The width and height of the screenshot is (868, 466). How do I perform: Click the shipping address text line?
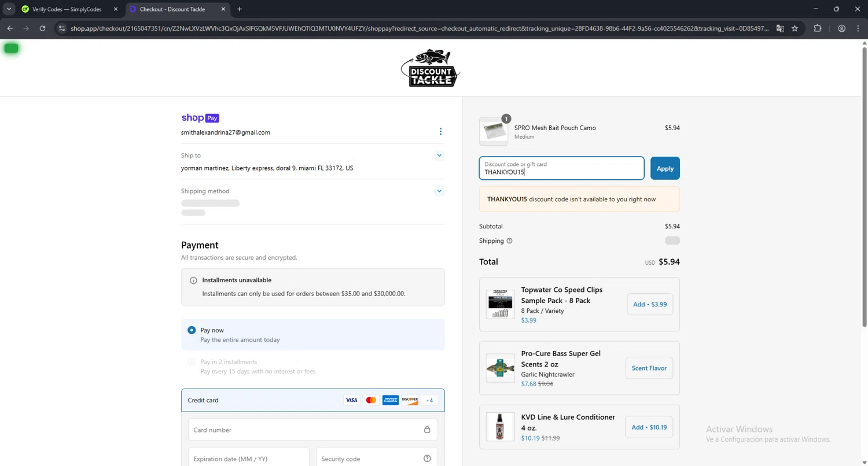[x=267, y=168]
